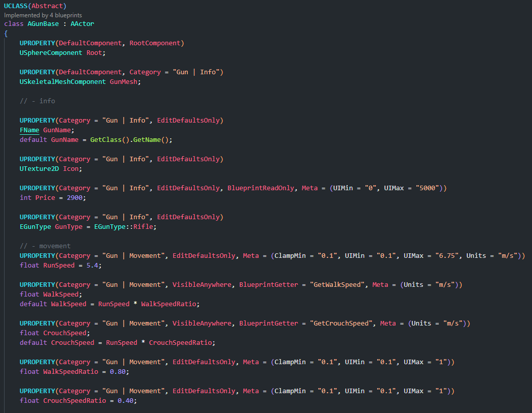Place cursor on the "// - movement" comment
The width and height of the screenshot is (532, 413).
pos(45,246)
